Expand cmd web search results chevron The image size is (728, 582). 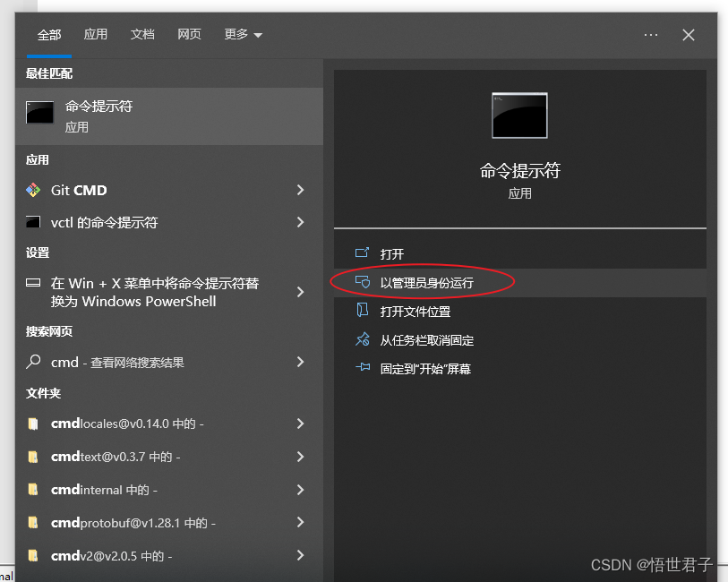[300, 362]
